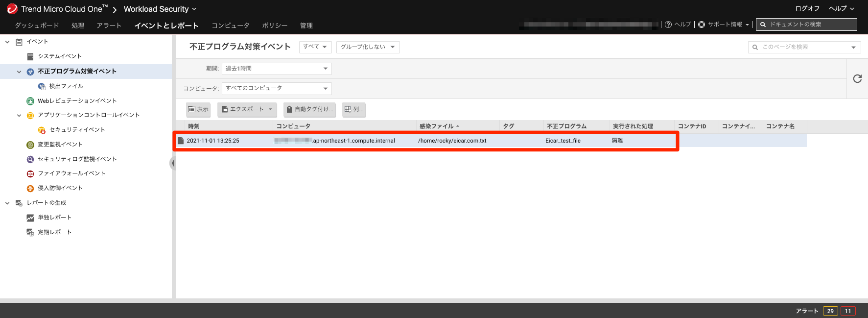Collapse the アプリケーションコントロールイベント node
This screenshot has height=318, width=868.
[x=19, y=115]
